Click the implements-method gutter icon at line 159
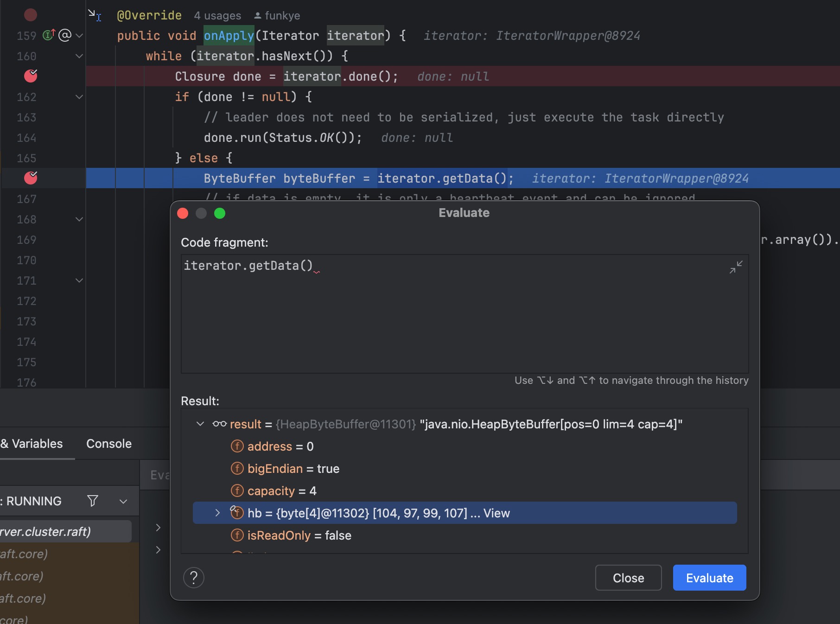The width and height of the screenshot is (840, 624). [x=49, y=35]
